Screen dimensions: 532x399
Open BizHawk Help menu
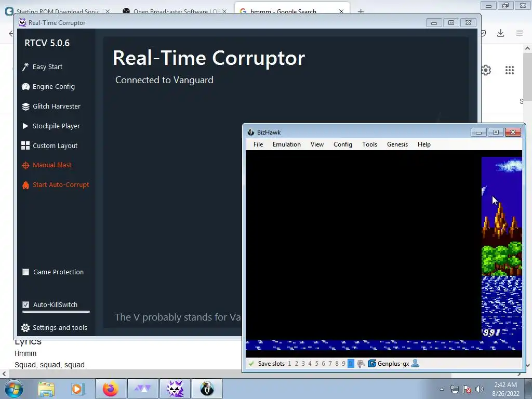(424, 144)
